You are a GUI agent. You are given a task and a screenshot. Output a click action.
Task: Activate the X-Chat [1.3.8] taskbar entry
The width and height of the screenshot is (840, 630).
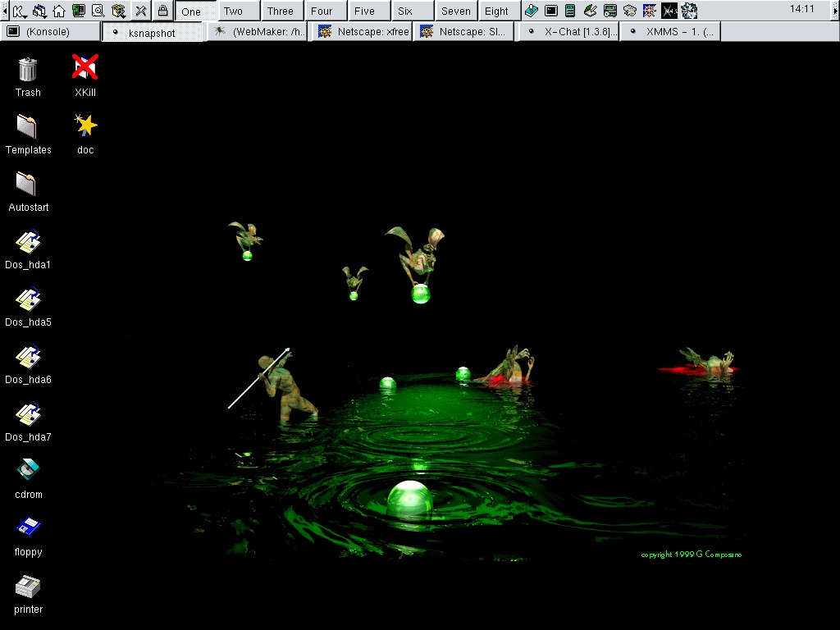pos(568,32)
